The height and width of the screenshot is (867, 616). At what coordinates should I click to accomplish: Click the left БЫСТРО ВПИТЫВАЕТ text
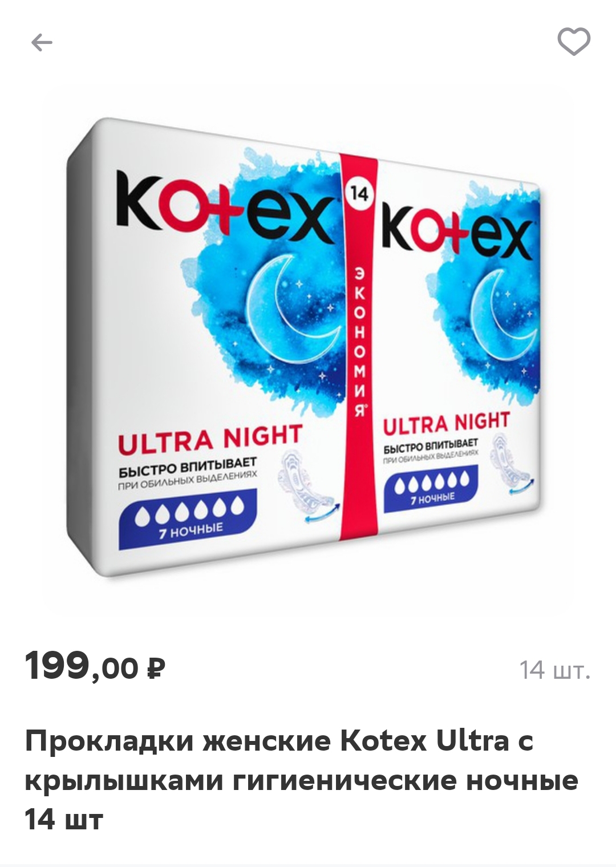[x=188, y=467]
